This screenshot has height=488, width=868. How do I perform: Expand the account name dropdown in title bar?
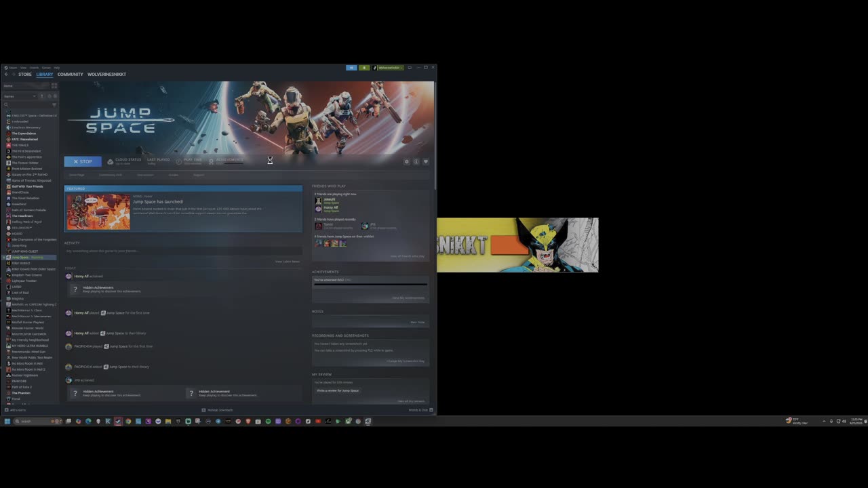click(391, 68)
